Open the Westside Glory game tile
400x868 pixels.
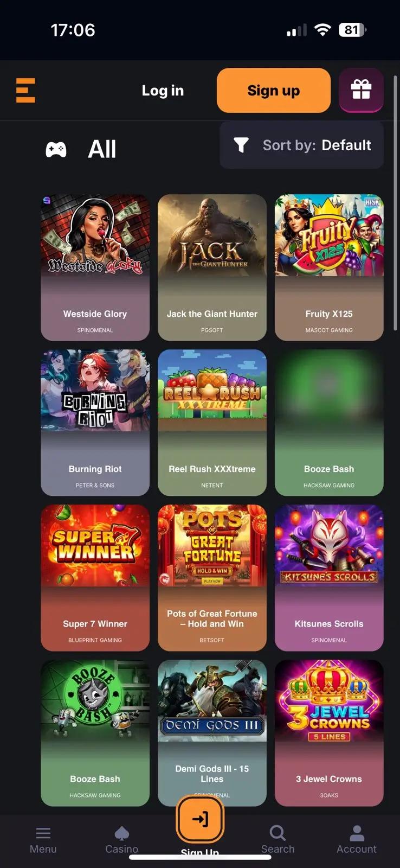pyautogui.click(x=95, y=267)
